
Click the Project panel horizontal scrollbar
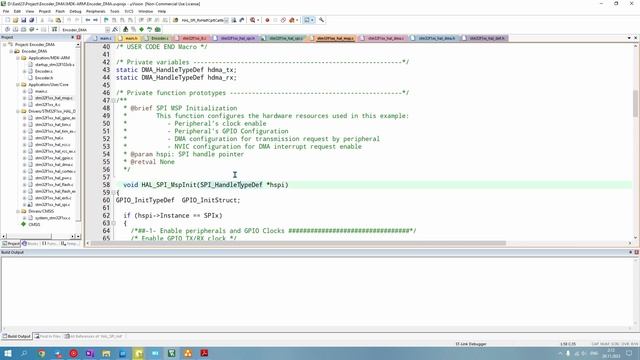click(x=29, y=236)
